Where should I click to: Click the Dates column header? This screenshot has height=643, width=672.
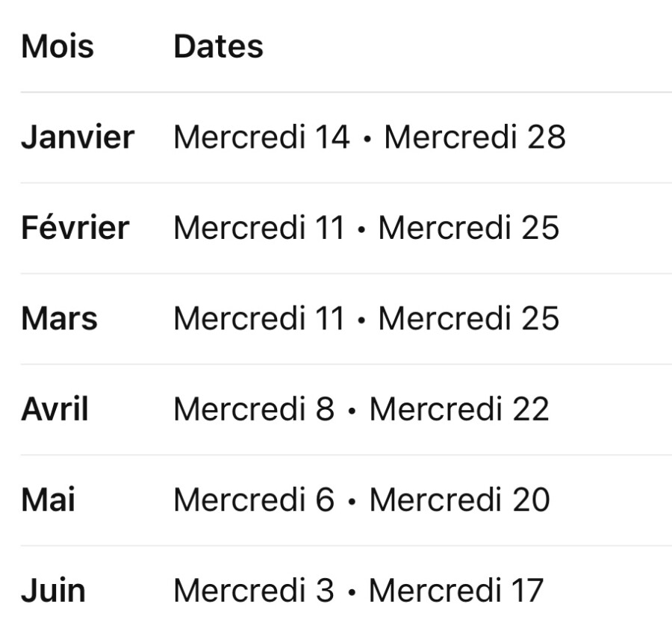tap(218, 46)
